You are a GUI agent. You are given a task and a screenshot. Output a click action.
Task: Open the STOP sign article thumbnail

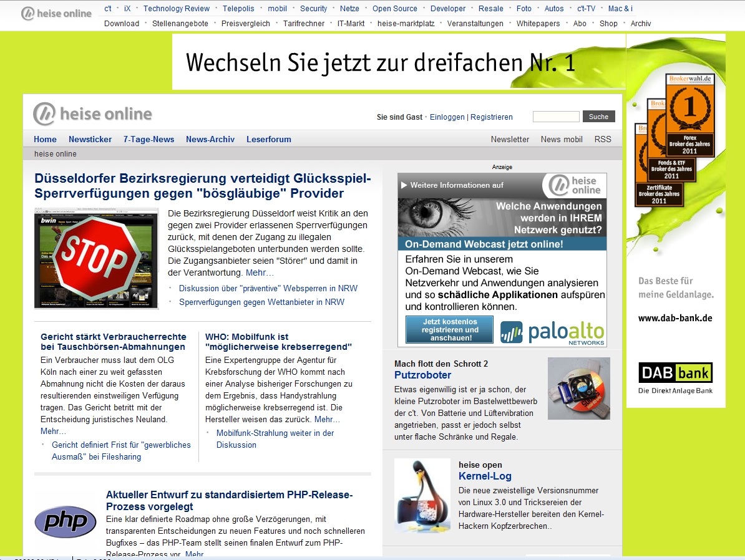pos(97,258)
